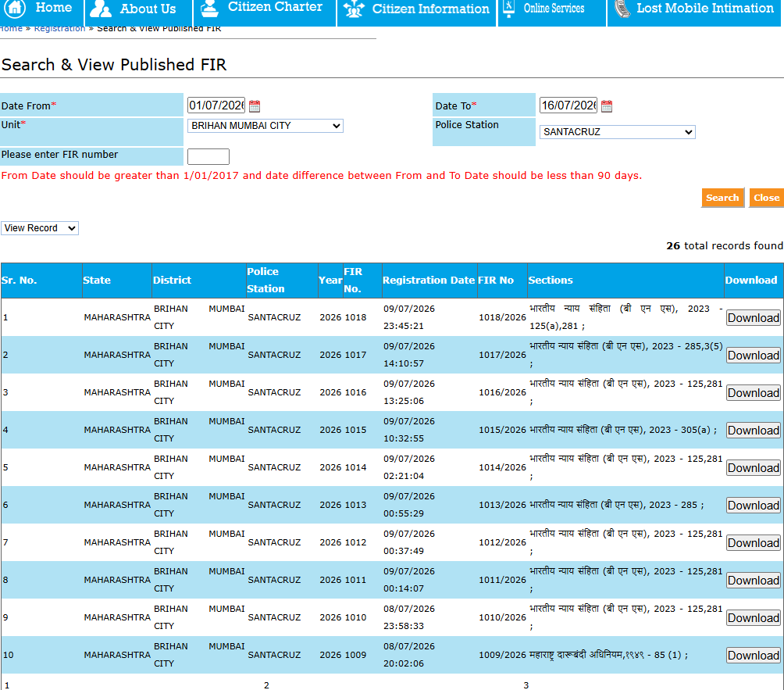Screen dimensions: 784x690
Task: Download FIR 1013/2026
Action: coord(753,506)
